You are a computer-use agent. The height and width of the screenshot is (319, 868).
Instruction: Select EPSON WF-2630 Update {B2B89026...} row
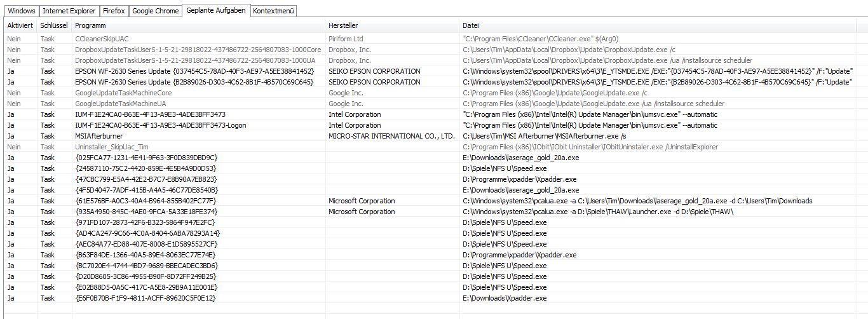436,81
